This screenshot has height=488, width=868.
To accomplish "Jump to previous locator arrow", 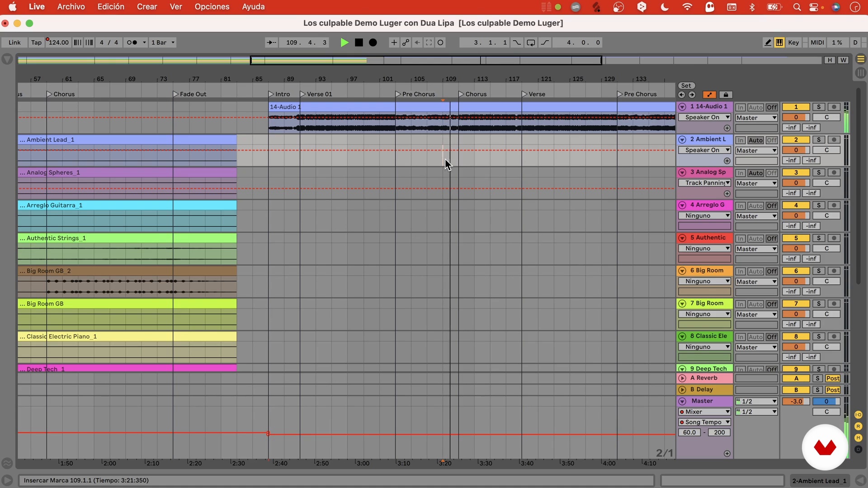I will [x=682, y=95].
